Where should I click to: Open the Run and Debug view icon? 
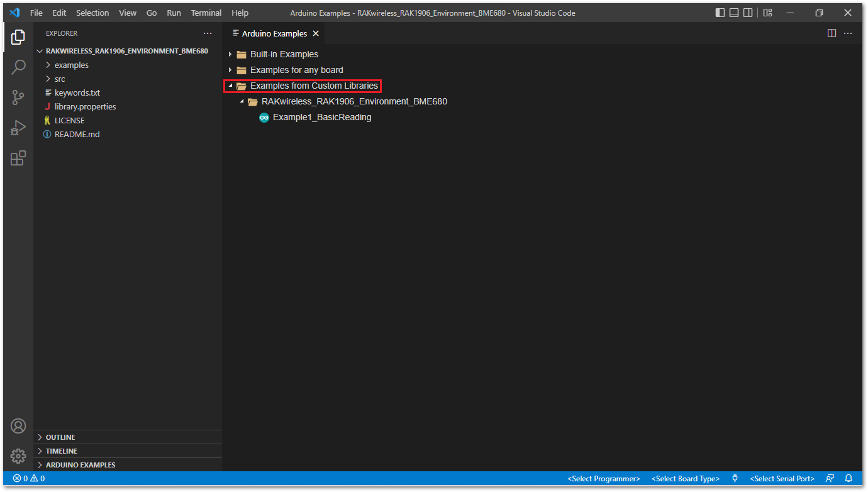(x=18, y=128)
